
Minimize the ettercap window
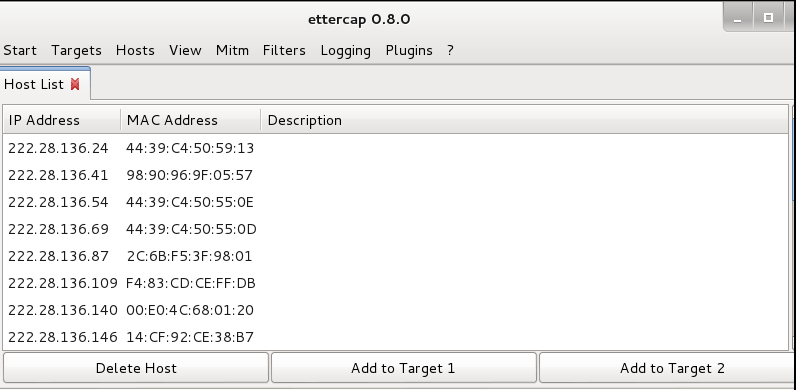point(738,18)
